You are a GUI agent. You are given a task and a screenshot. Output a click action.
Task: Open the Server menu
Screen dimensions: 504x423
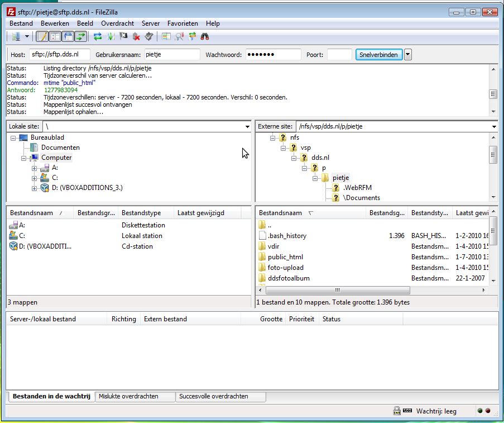coord(151,23)
